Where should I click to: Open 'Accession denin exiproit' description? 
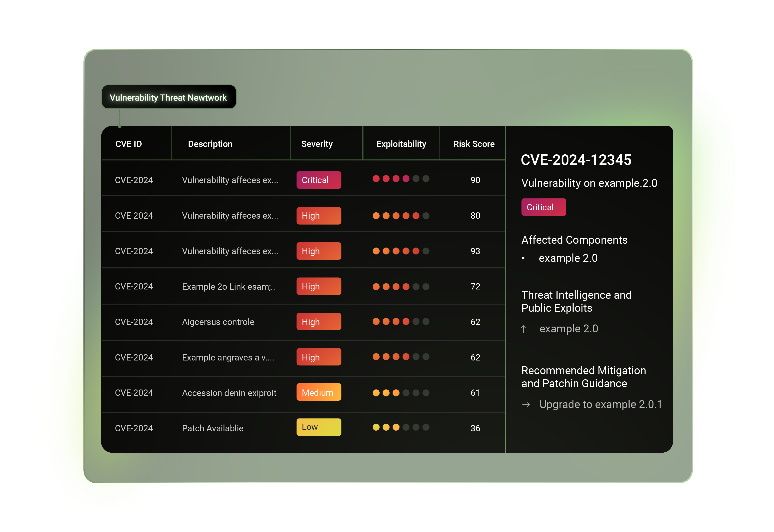point(229,393)
